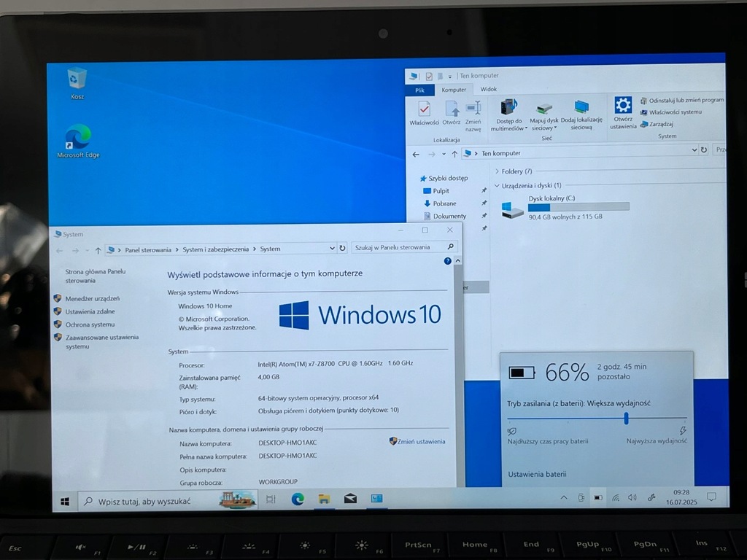The height and width of the screenshot is (560, 747).
Task: Select Pobrane in navigation pane
Action: [x=440, y=203]
